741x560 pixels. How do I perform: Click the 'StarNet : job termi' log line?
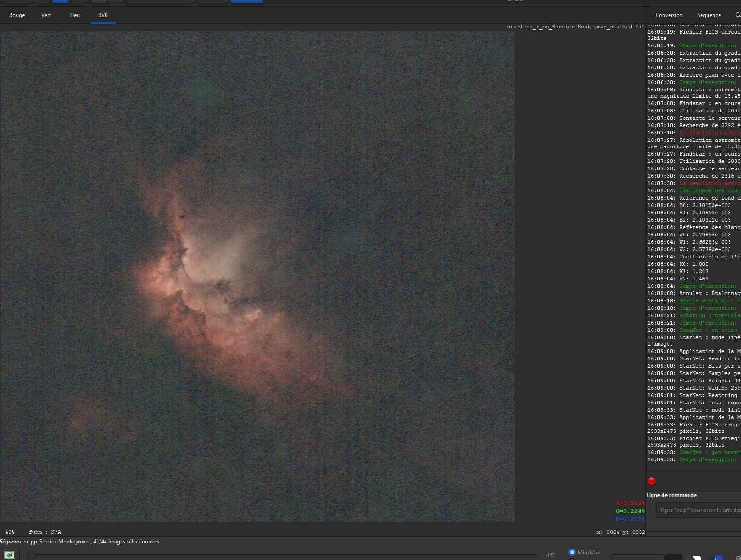(694, 452)
